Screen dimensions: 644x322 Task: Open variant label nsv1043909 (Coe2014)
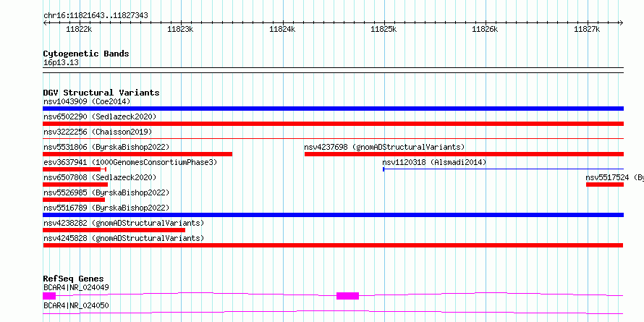click(x=87, y=101)
